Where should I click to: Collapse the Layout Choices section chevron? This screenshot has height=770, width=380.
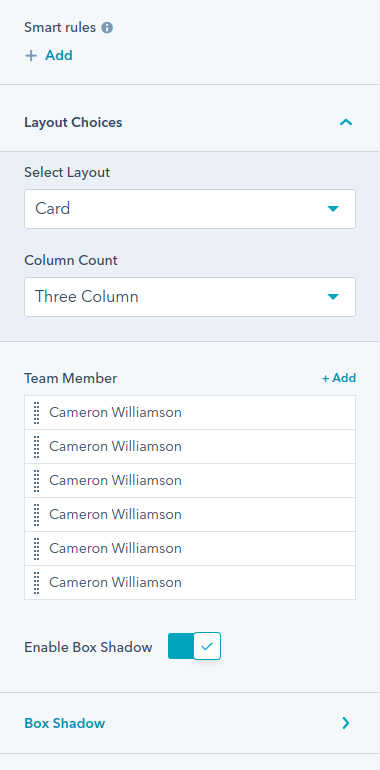346,122
